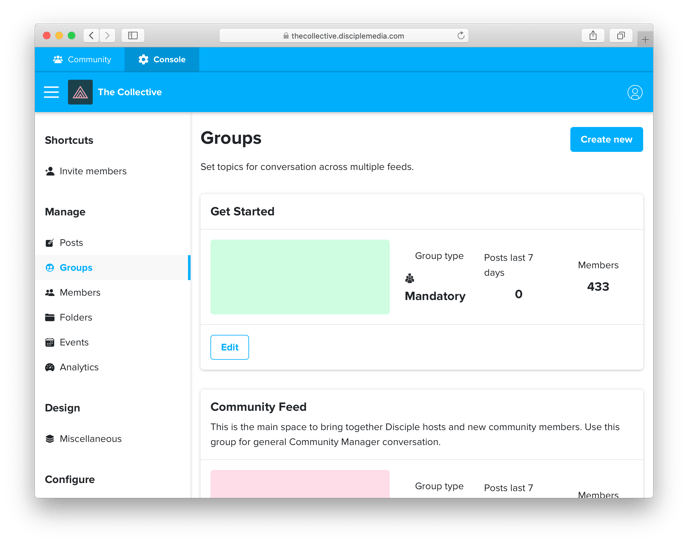
Task: Click the Community people icon
Action: tap(58, 59)
